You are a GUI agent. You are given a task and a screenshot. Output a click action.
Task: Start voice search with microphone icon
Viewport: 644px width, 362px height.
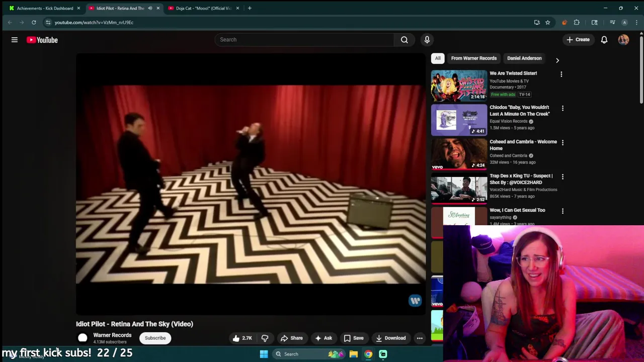point(427,40)
